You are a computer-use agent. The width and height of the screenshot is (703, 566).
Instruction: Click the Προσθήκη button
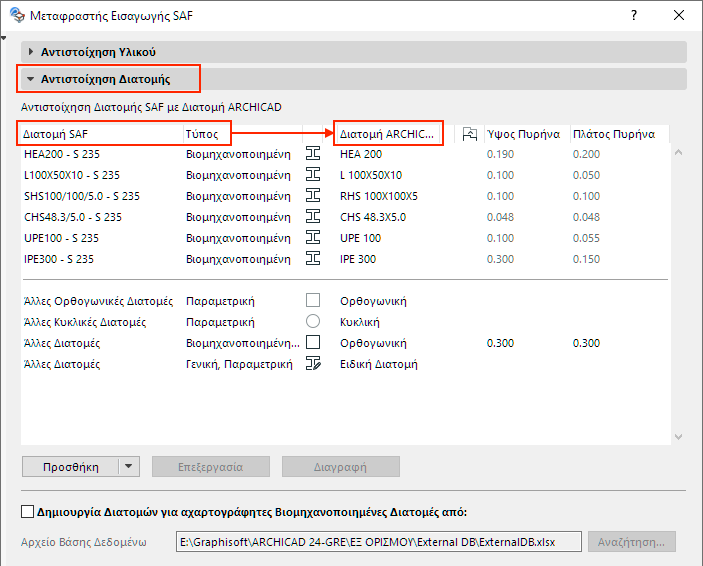[x=70, y=466]
